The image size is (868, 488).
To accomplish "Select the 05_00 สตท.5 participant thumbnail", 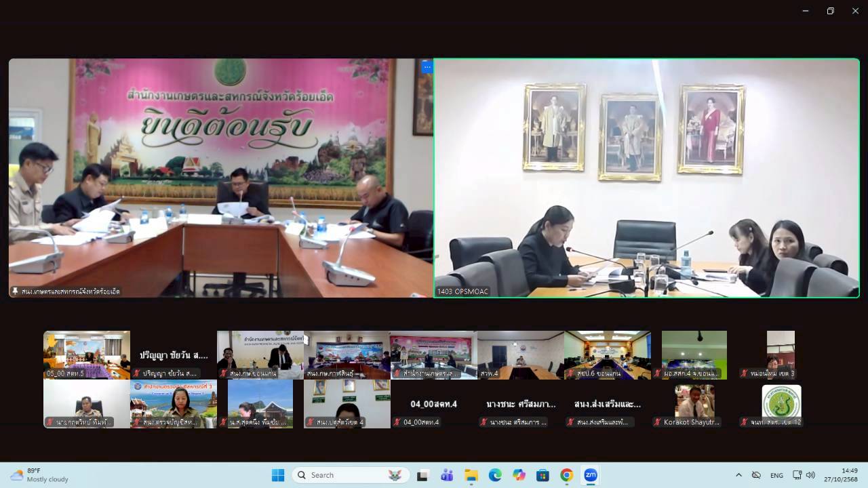I will coord(87,354).
